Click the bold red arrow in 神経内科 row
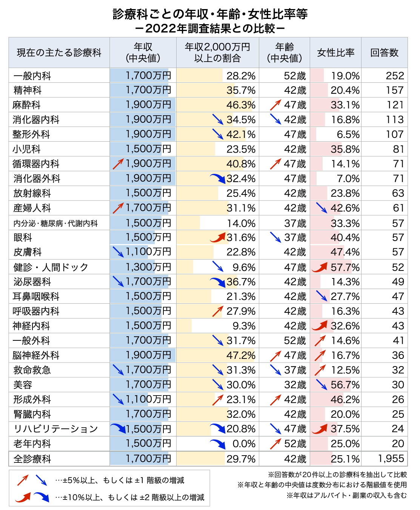The height and width of the screenshot is (510, 420). pyautogui.click(x=320, y=326)
